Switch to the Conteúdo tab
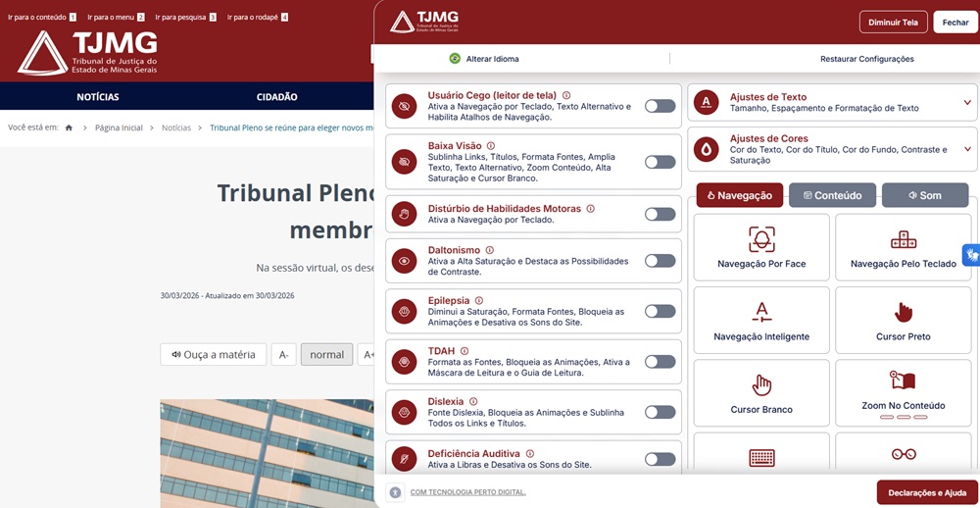 832,195
